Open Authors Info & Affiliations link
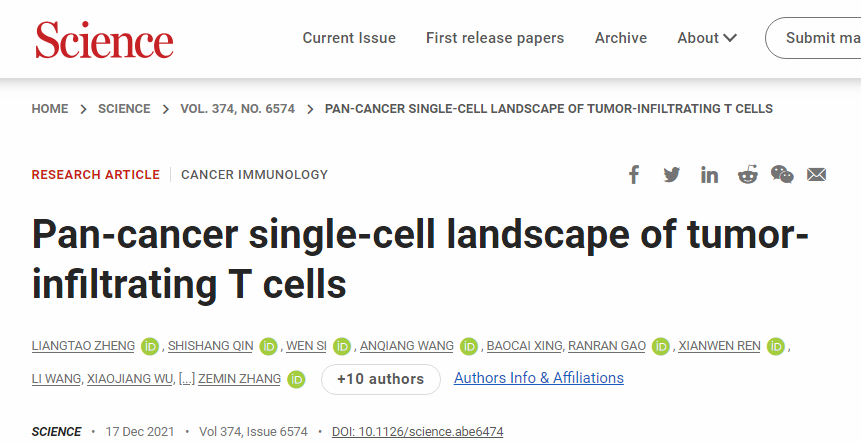Screen dimensions: 861x443 (539, 378)
